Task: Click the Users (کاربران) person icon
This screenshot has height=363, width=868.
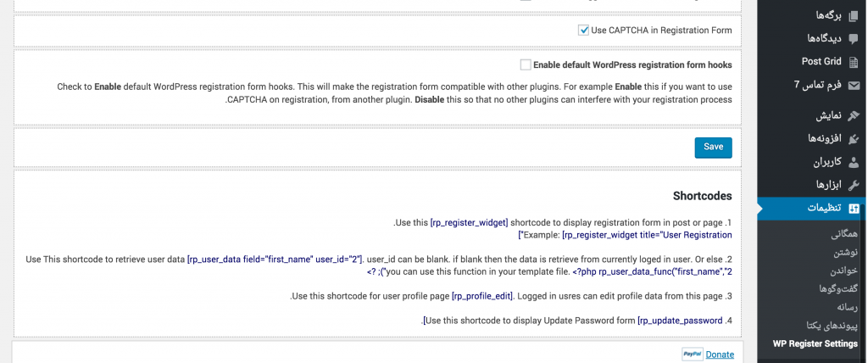Action: tap(854, 162)
